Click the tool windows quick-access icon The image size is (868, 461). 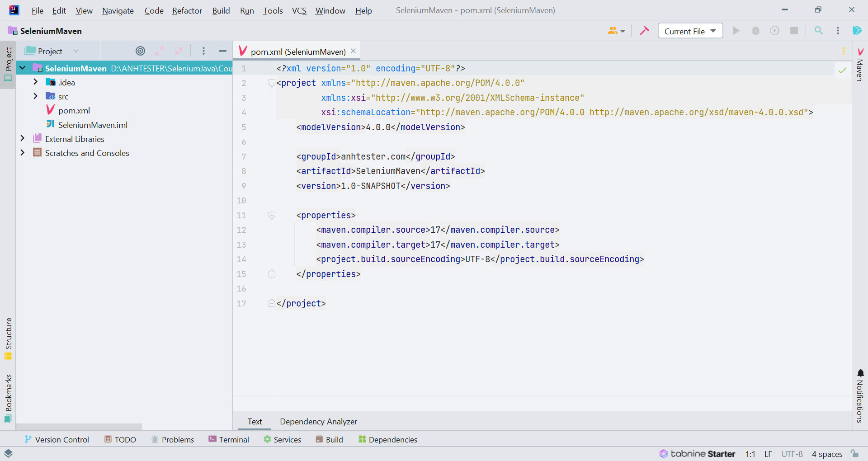(x=8, y=453)
